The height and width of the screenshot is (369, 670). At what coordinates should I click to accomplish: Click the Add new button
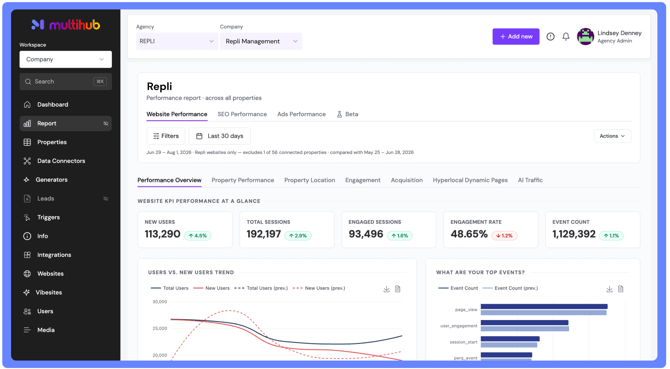coord(516,37)
